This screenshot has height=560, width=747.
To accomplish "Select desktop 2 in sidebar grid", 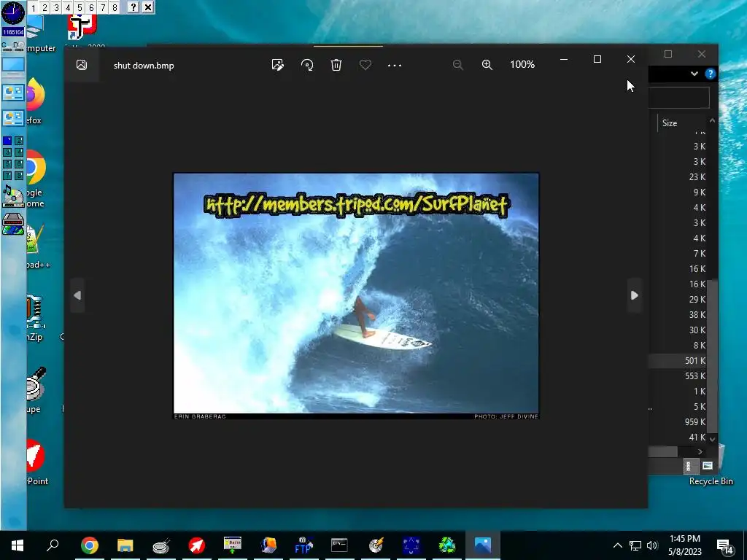I will coord(19,141).
